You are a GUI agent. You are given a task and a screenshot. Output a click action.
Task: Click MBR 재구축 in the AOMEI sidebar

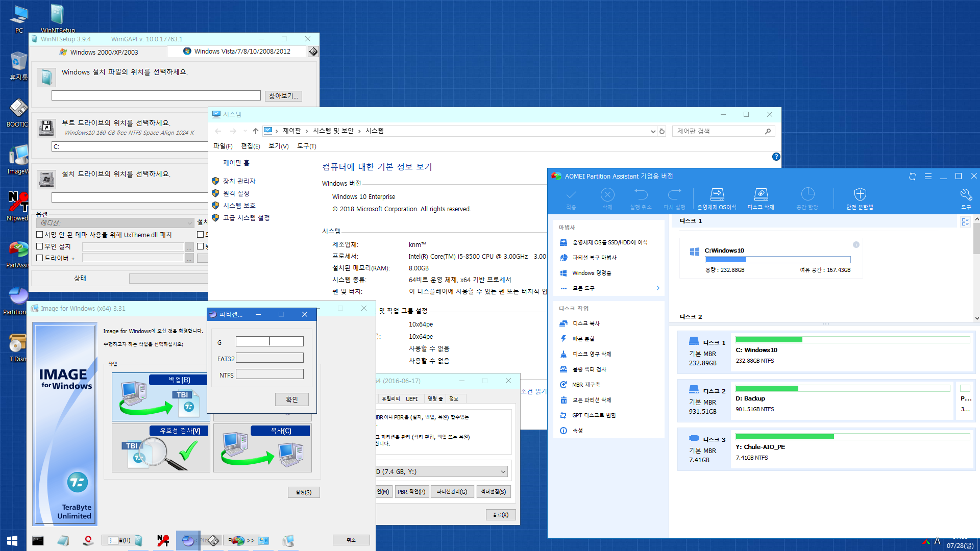pos(580,385)
